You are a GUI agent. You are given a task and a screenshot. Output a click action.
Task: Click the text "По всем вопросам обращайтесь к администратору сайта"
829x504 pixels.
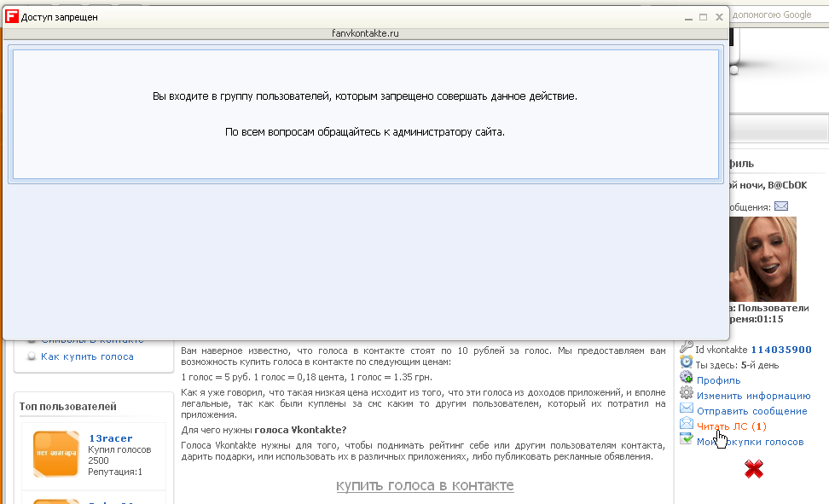point(365,131)
